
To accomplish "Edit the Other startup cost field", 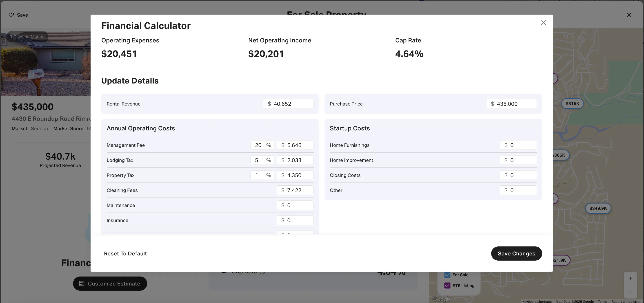I will tap(518, 190).
